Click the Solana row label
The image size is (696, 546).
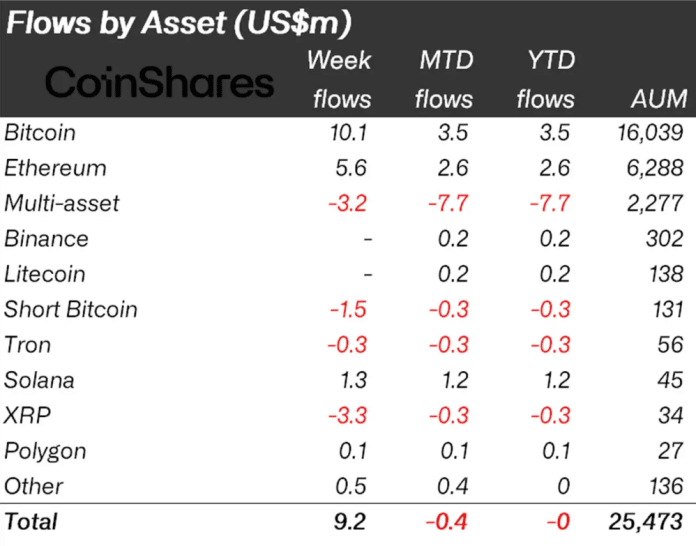pos(39,380)
